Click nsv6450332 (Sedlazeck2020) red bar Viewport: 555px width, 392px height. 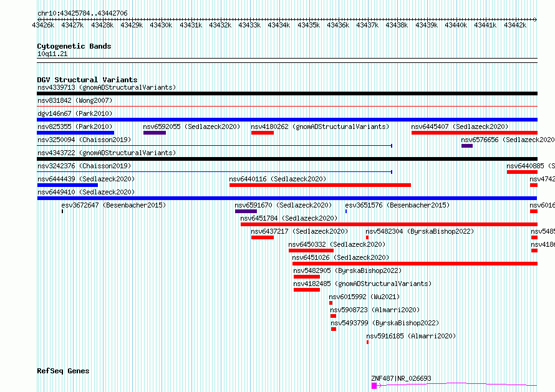pyautogui.click(x=311, y=251)
